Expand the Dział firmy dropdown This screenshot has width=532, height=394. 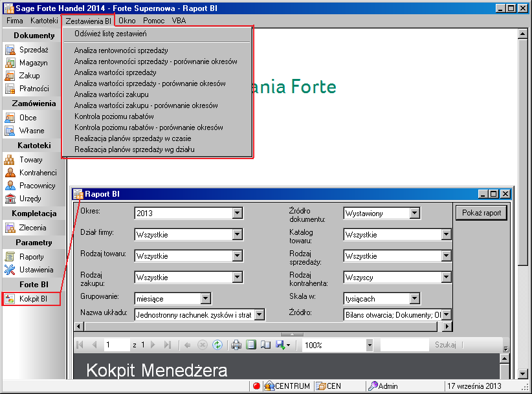[238, 235]
